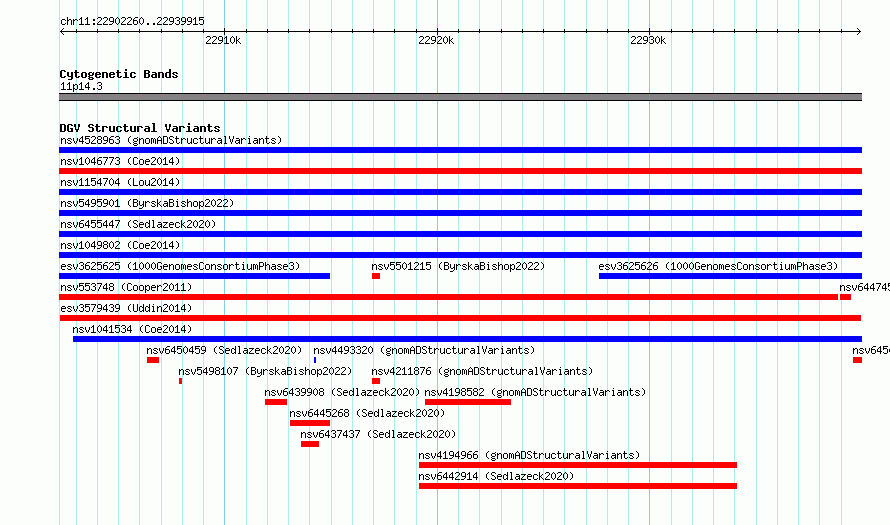Click the nsv5501215 (ByrskaBishop2022) label
The height and width of the screenshot is (525, 890).
point(458,266)
